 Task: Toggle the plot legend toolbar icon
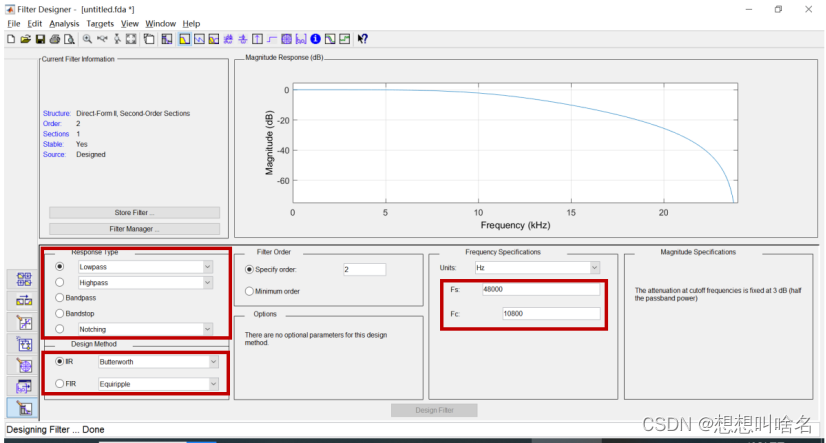click(x=149, y=39)
